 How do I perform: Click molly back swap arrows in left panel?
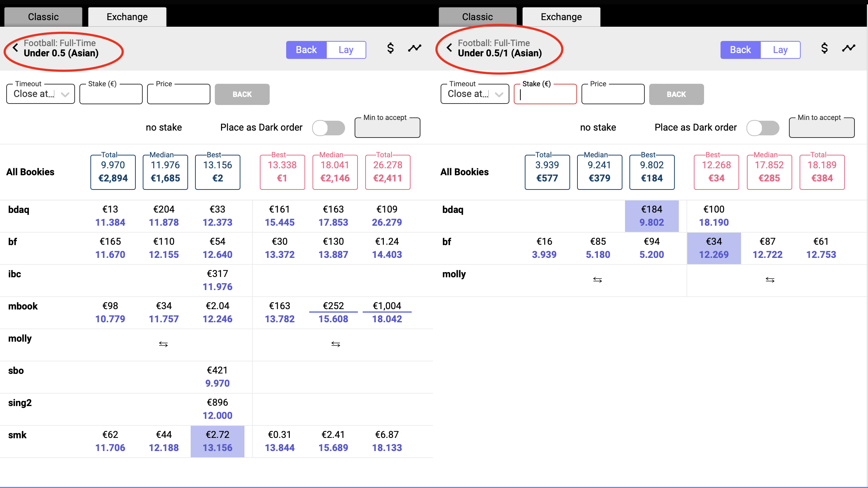click(163, 344)
